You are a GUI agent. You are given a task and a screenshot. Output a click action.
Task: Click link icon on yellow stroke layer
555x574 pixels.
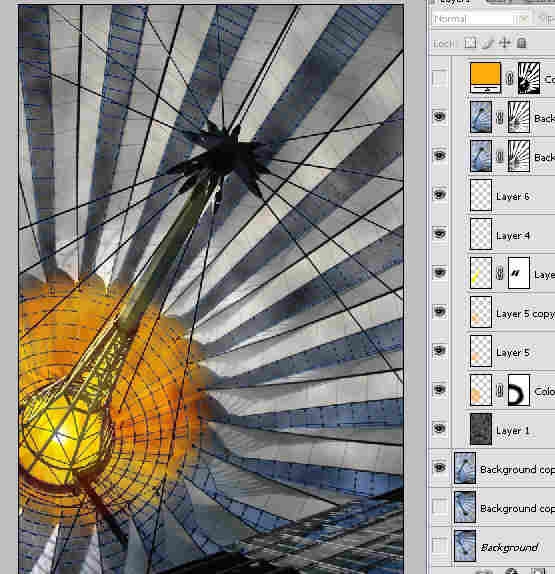[499, 273]
